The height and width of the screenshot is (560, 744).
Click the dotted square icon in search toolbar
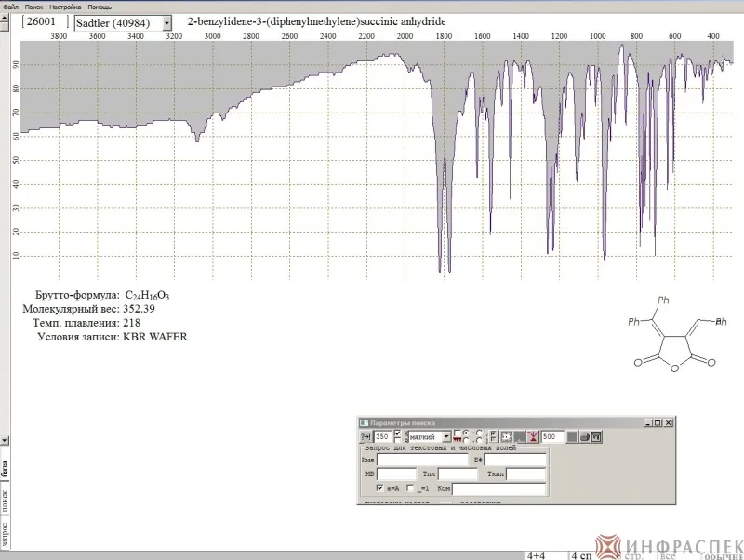pos(507,436)
